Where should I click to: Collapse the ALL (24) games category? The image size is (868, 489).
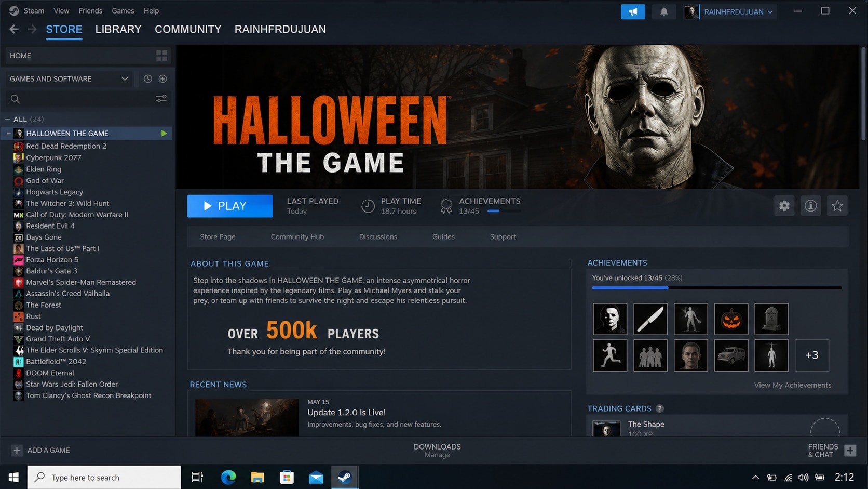click(7, 120)
